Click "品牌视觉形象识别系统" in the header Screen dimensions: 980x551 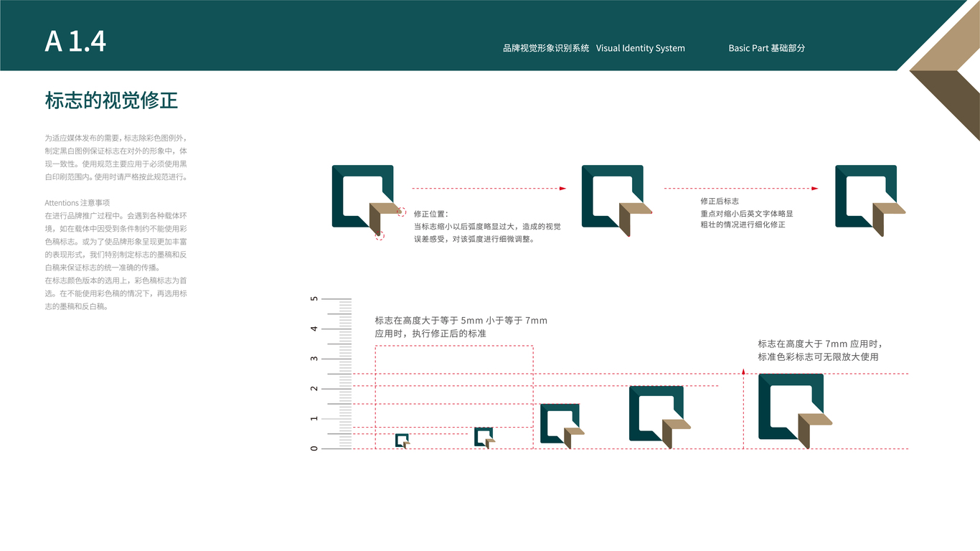[546, 48]
